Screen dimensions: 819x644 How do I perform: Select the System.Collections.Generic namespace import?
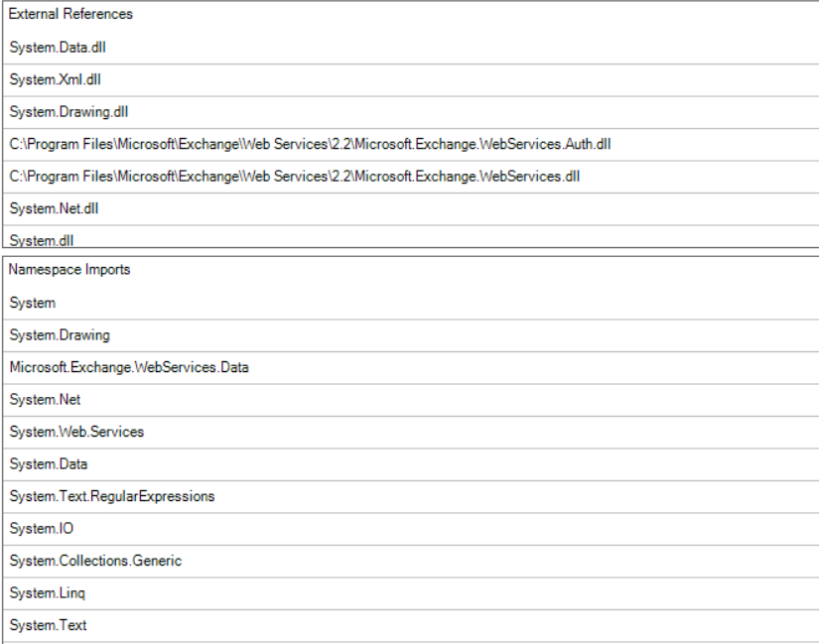click(411, 562)
